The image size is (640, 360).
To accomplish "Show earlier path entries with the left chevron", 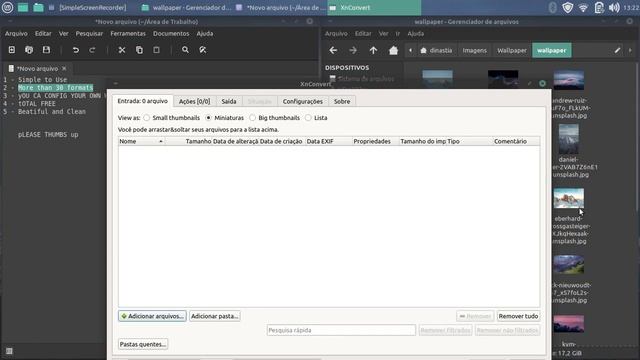I will 410,50.
